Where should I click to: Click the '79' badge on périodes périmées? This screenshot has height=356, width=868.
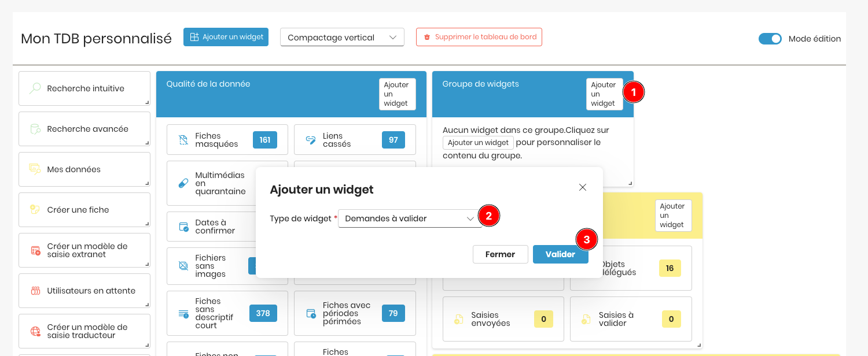pyautogui.click(x=393, y=313)
